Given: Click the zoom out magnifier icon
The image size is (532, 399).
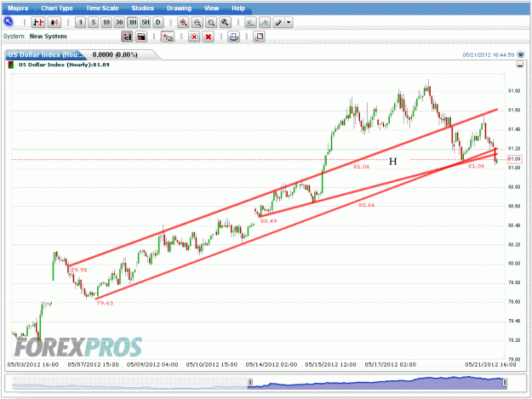Looking at the screenshot, I should point(197,23).
